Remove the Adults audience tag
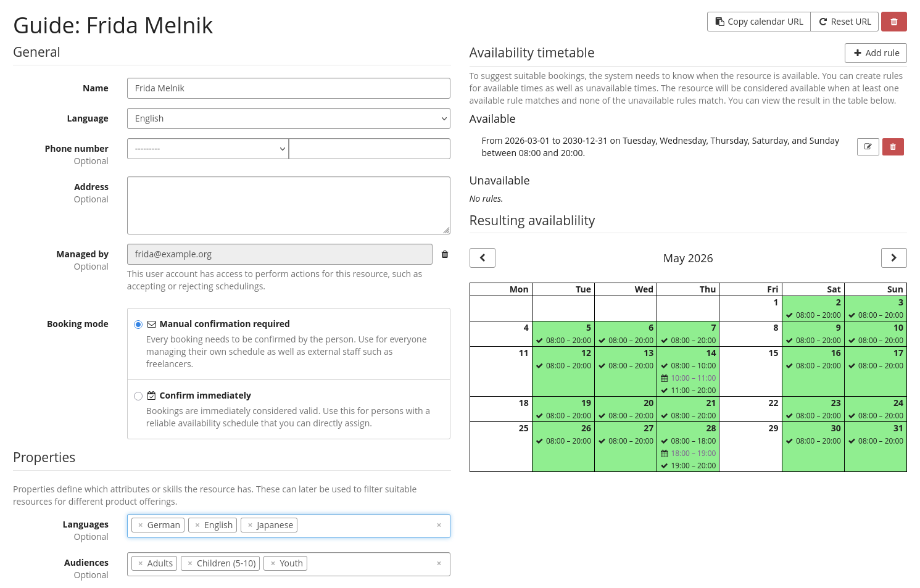The height and width of the screenshot is (588, 920). (141, 563)
